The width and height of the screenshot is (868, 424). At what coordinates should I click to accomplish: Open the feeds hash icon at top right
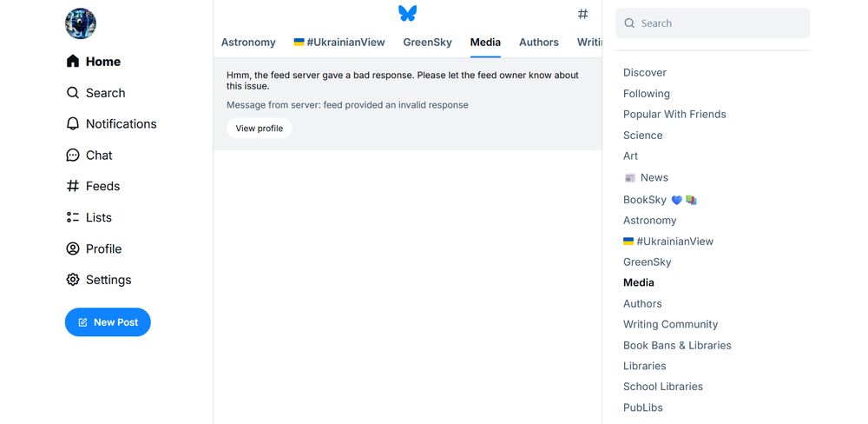click(x=583, y=14)
